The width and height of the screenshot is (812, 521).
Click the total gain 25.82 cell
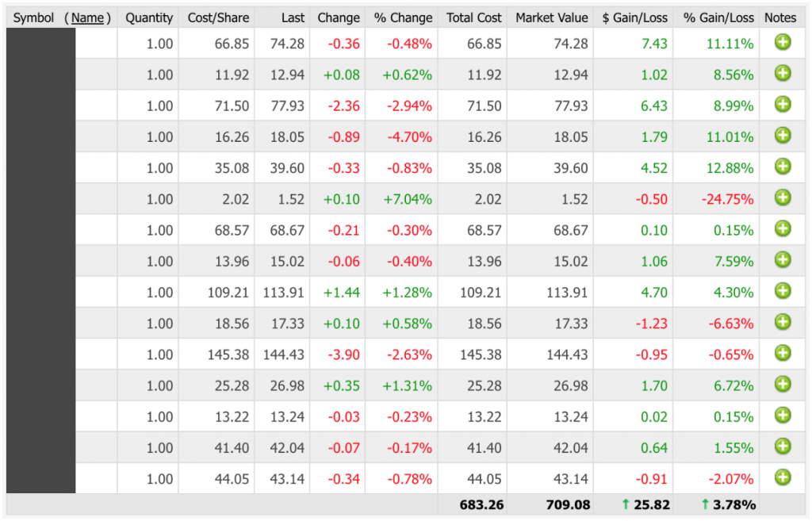click(649, 504)
